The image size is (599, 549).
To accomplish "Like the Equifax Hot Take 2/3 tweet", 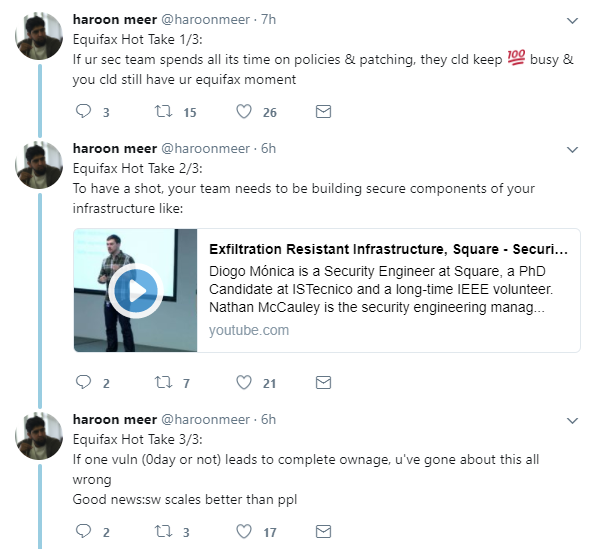I will click(x=244, y=382).
